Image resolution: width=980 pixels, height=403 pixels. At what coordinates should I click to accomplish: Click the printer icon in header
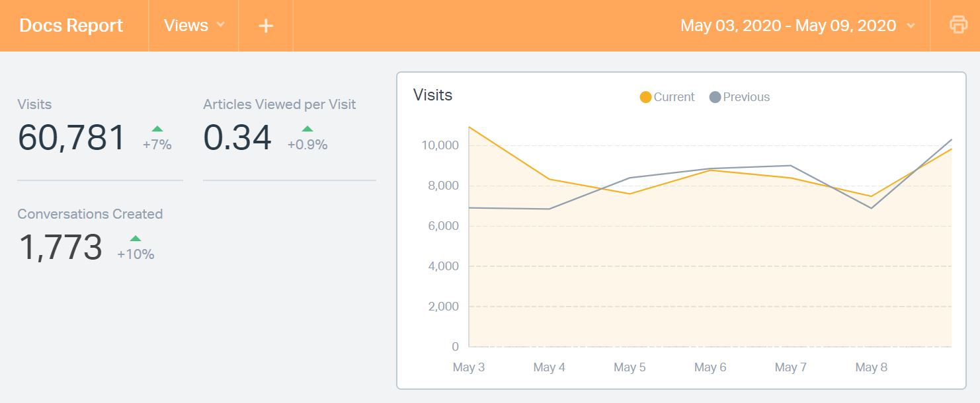click(x=958, y=25)
